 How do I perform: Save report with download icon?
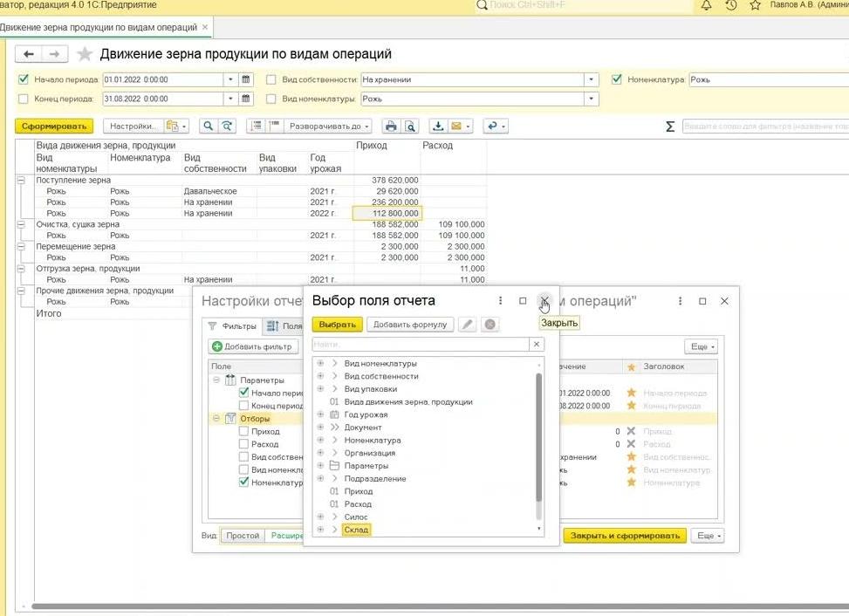(438, 127)
